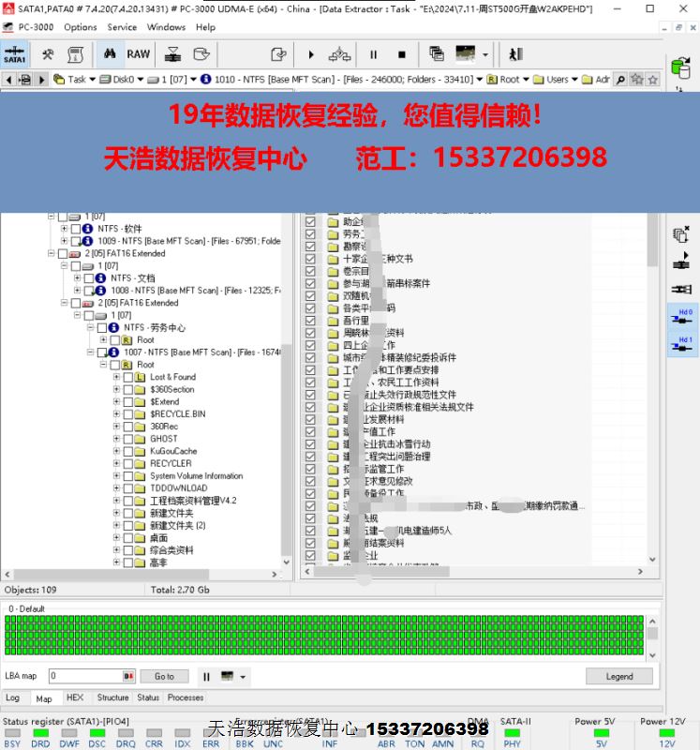
Task: Expand the Lost & Found tree node
Action: (116, 377)
